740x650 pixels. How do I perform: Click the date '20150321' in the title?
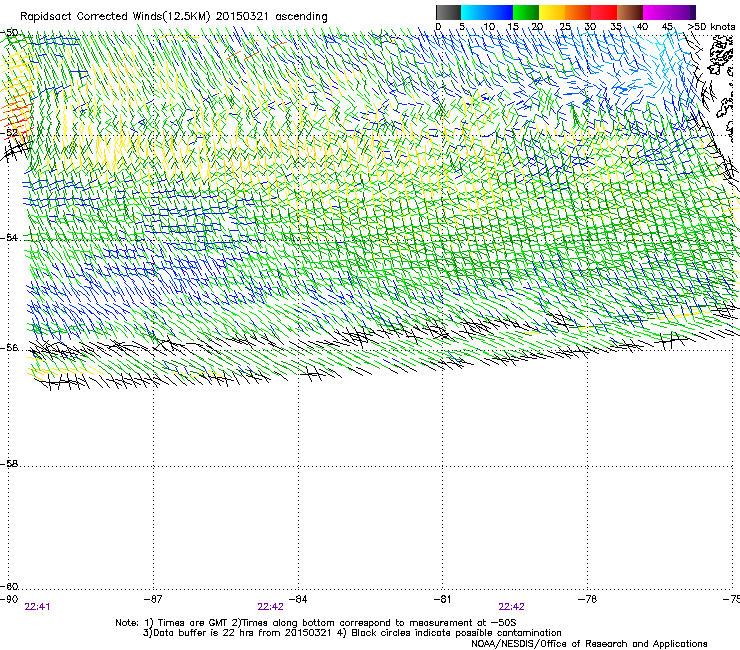tap(242, 16)
